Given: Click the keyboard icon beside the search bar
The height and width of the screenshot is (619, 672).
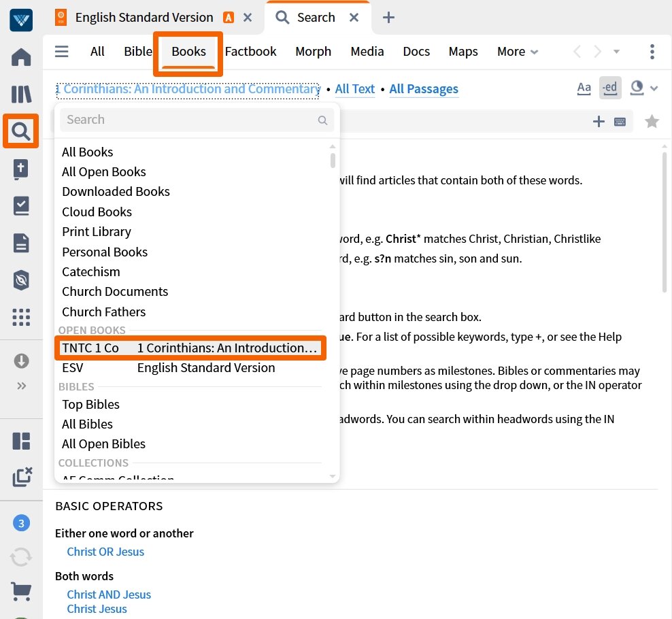Looking at the screenshot, I should (620, 121).
